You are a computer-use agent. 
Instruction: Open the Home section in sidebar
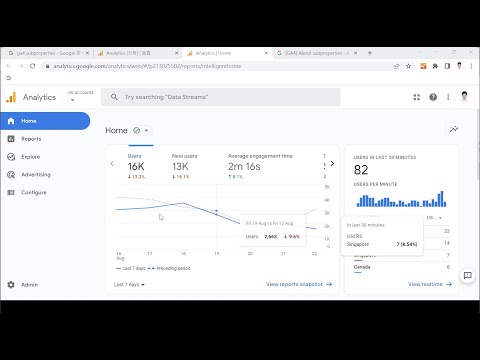45,121
